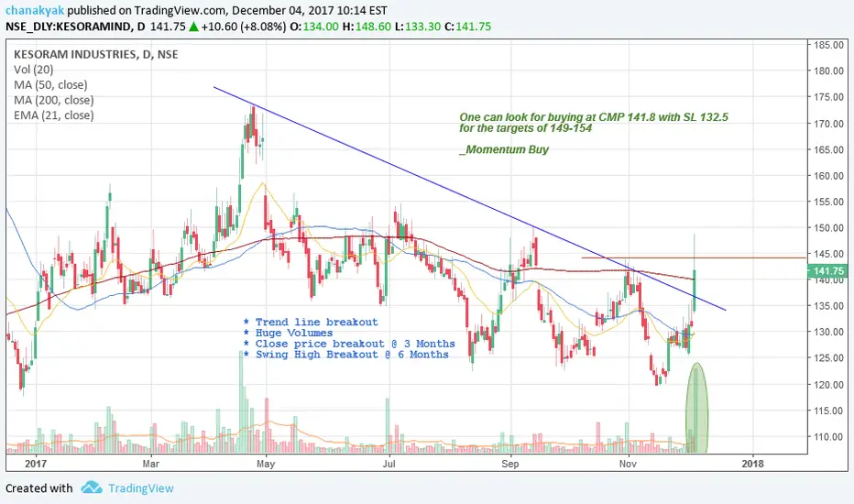Click the +10.60 (+8.08%) change text
854x504 pixels.
click(x=243, y=27)
